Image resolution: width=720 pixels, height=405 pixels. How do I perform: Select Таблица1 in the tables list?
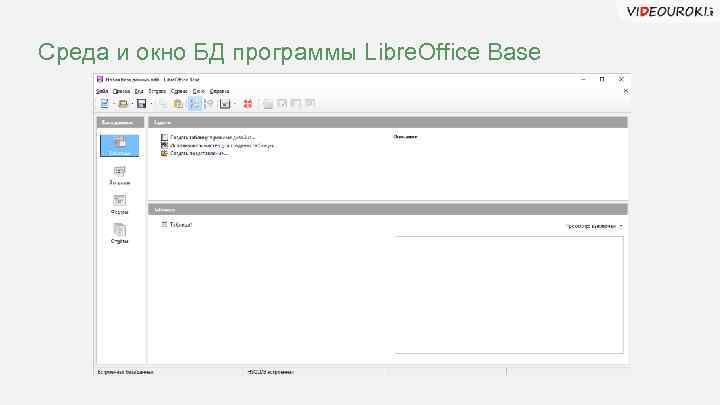(176, 225)
